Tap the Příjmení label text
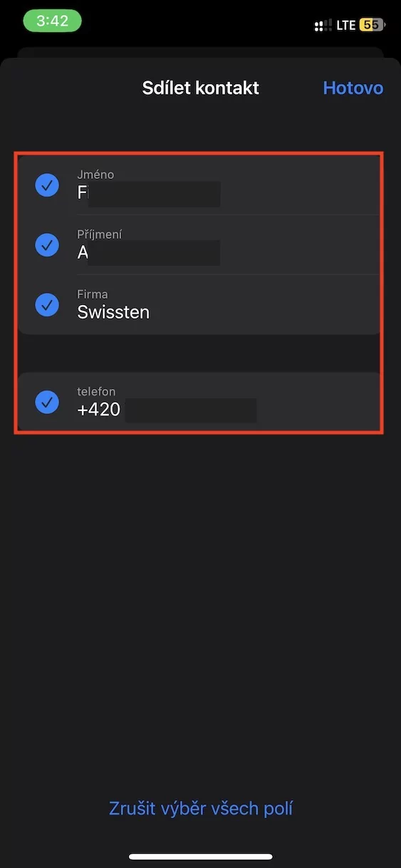This screenshot has width=401, height=868. click(100, 234)
